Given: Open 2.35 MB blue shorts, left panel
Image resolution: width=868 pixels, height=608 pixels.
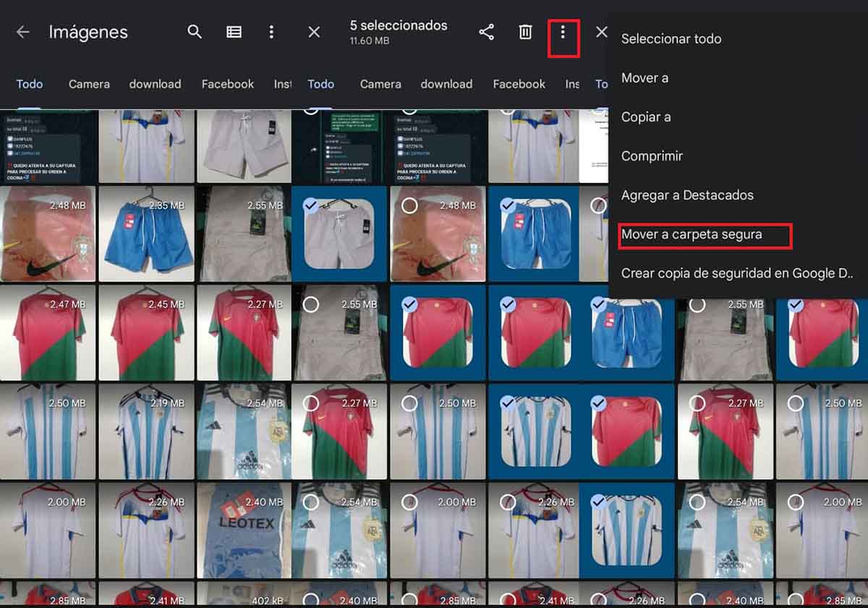Looking at the screenshot, I should click(146, 234).
